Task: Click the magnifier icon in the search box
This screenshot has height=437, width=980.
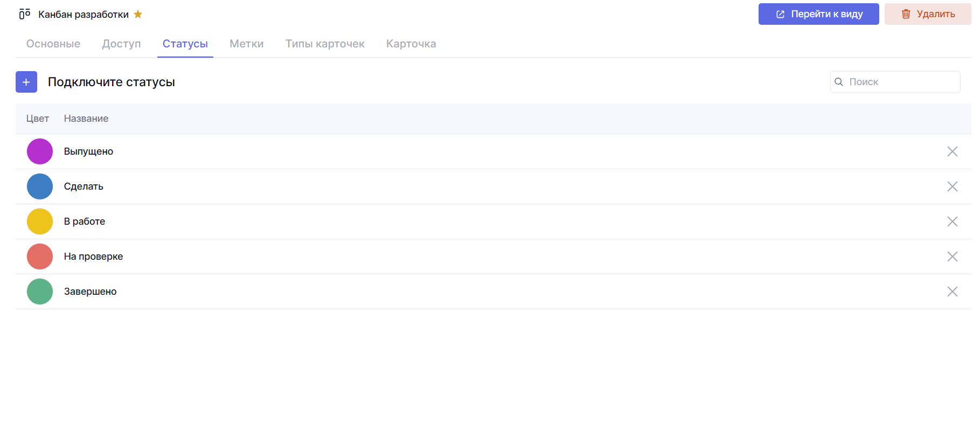Action: click(839, 82)
